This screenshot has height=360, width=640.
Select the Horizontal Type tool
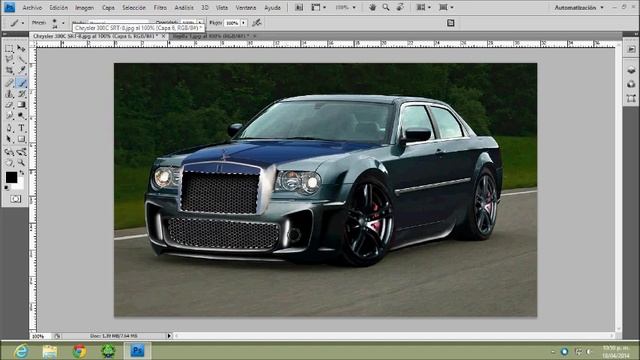(x=21, y=128)
